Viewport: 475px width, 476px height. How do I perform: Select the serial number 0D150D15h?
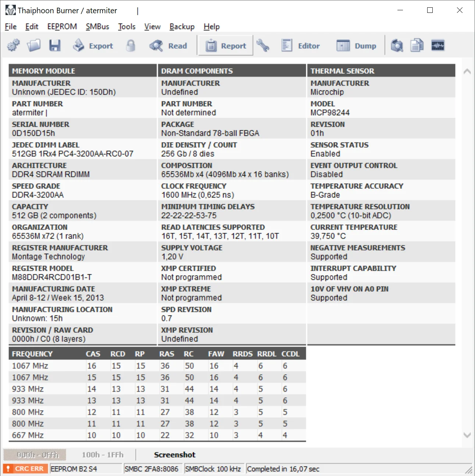pyautogui.click(x=33, y=133)
